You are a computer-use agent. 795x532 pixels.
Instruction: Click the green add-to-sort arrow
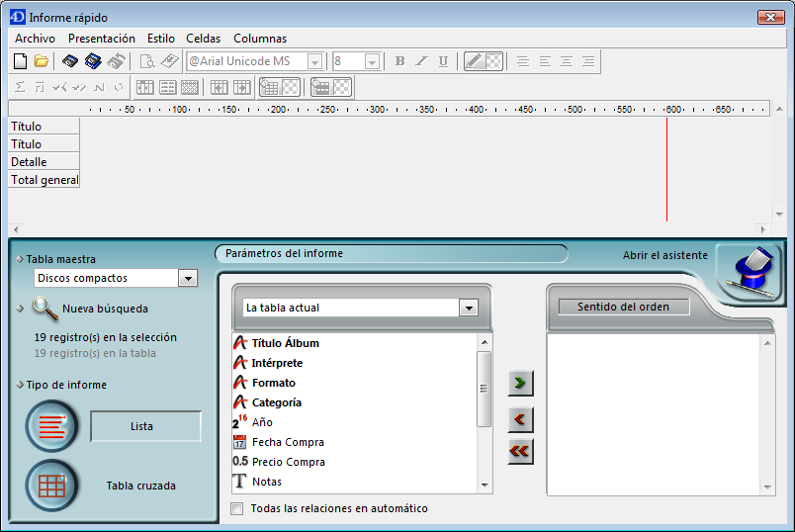pos(520,382)
